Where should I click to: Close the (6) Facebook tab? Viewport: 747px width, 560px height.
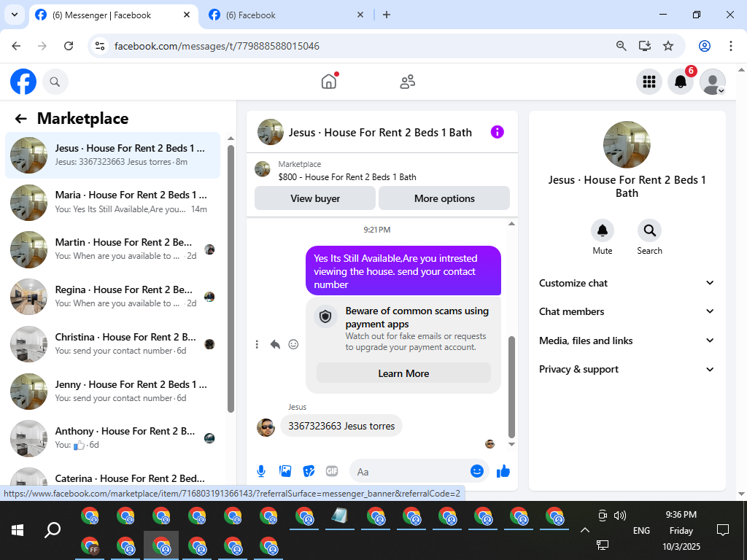tap(360, 15)
